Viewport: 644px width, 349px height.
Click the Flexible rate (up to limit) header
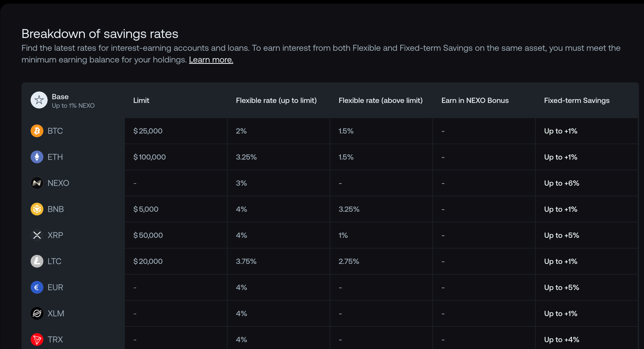tap(276, 100)
